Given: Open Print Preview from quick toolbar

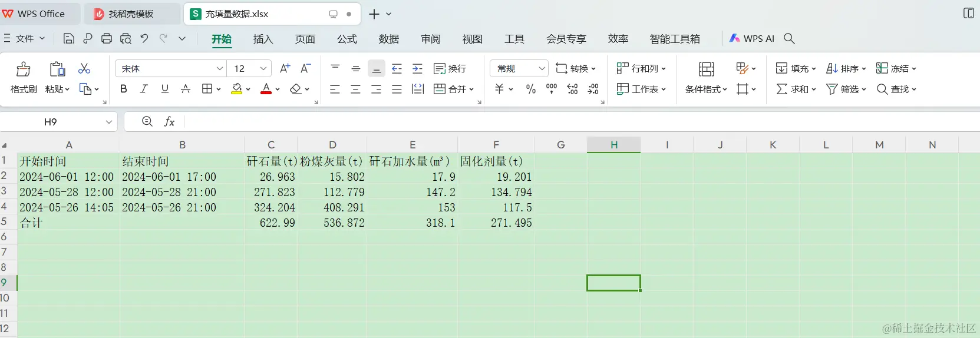Looking at the screenshot, I should (126, 38).
